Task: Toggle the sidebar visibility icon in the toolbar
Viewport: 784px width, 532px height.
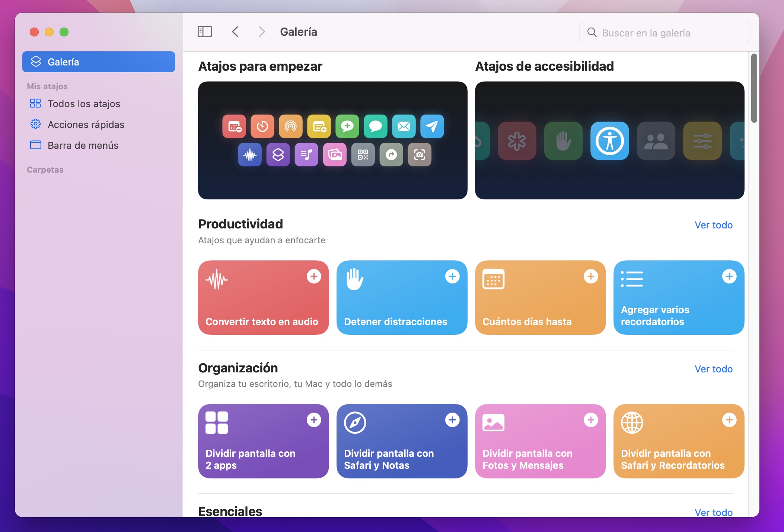Action: pos(205,32)
